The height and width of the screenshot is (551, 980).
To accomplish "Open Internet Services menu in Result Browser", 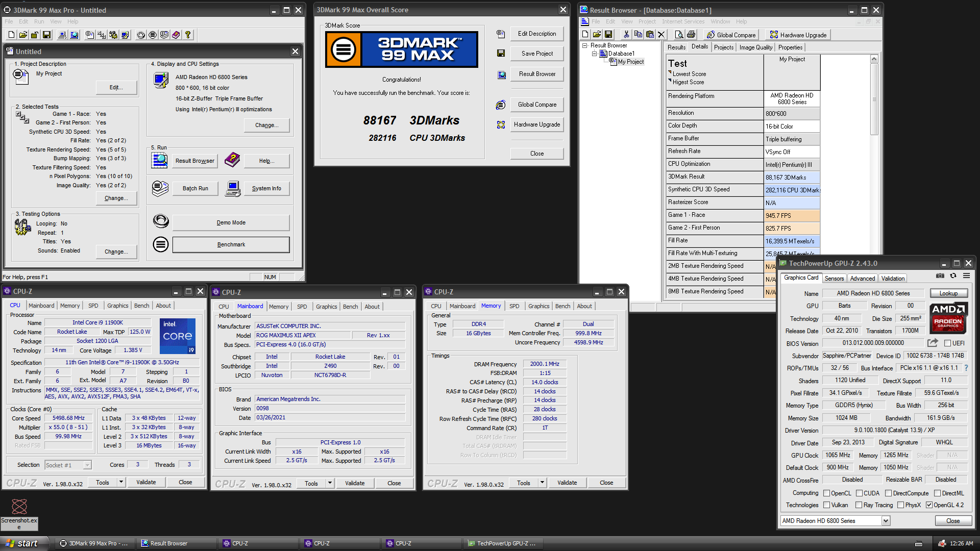I will click(x=683, y=21).
